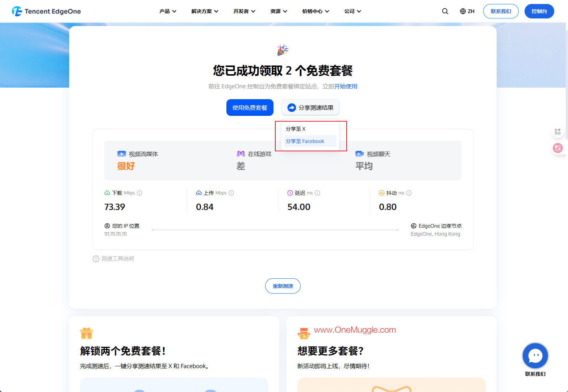Click the discount coupon icon
The image size is (568, 392).
(x=304, y=333)
